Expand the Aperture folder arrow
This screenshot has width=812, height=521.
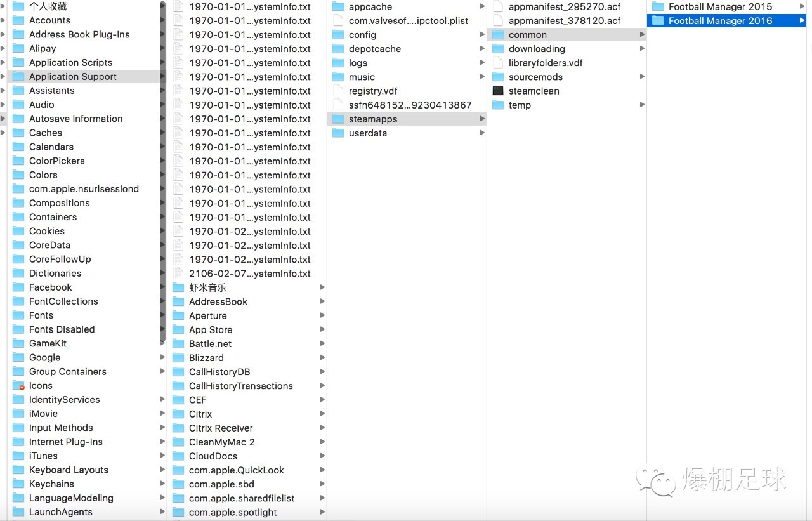coord(322,316)
